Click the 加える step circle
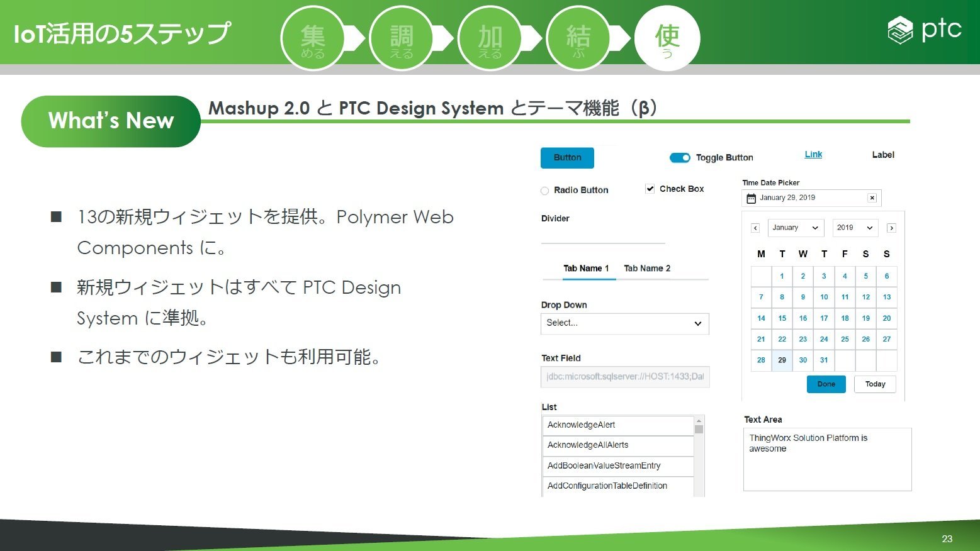The height and width of the screenshot is (551, 980). coord(490,38)
